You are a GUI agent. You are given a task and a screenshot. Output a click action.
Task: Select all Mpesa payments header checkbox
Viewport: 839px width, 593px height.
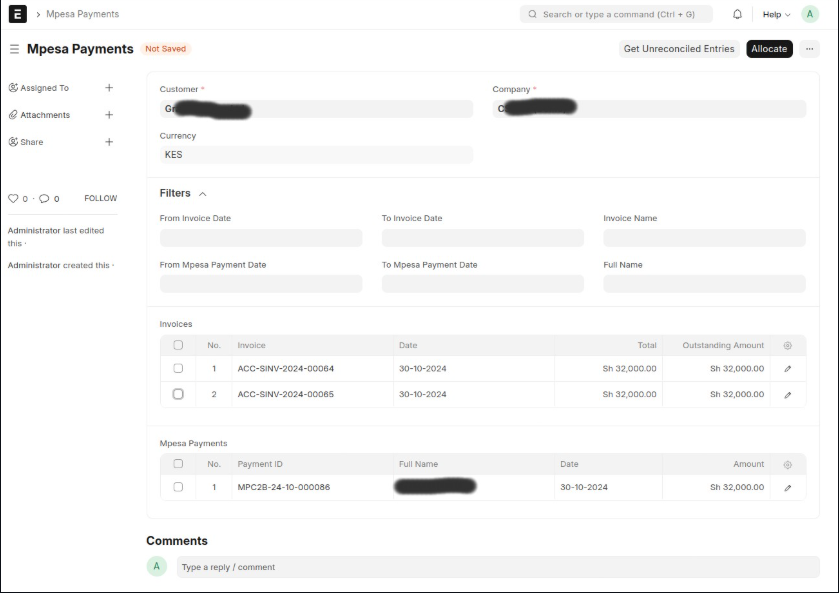click(178, 463)
